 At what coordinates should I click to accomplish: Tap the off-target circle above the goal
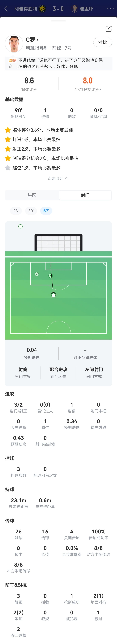click(20, 226)
